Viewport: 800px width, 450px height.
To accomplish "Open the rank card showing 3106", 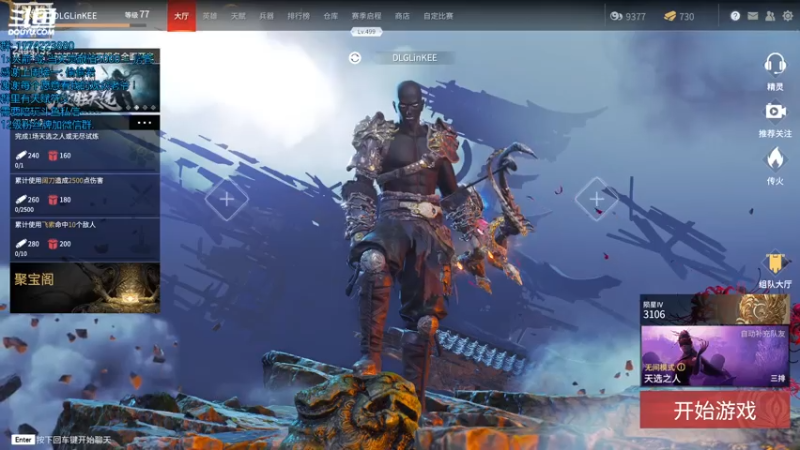I will [715, 309].
